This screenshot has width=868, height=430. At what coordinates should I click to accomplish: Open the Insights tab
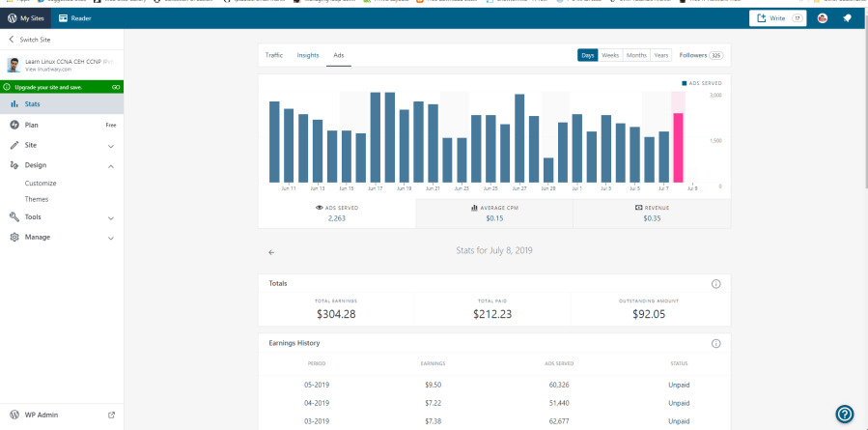tap(308, 55)
